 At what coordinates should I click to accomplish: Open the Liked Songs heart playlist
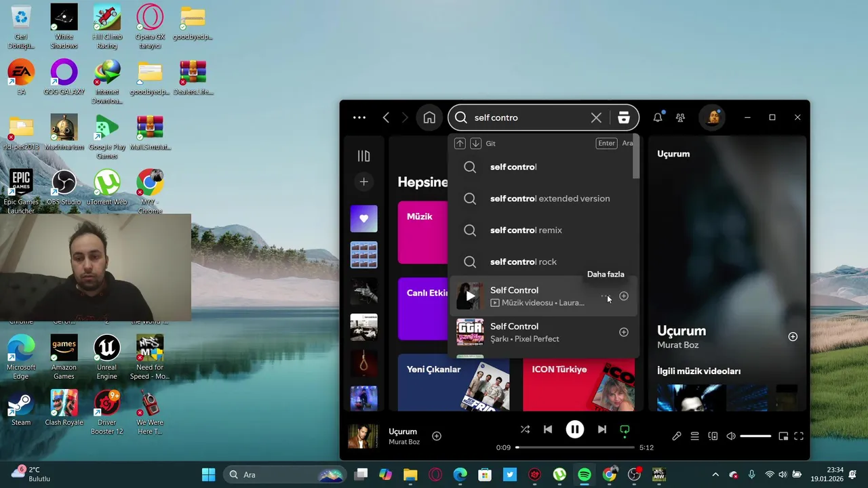point(363,218)
